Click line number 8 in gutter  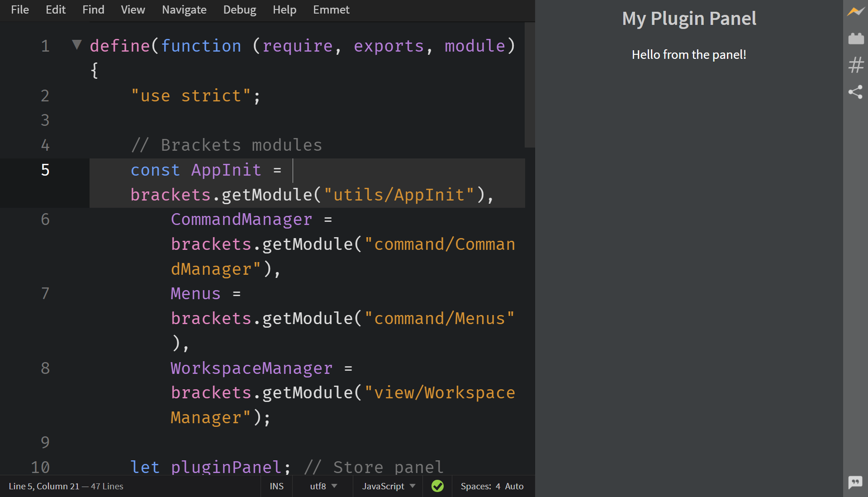[x=45, y=368]
